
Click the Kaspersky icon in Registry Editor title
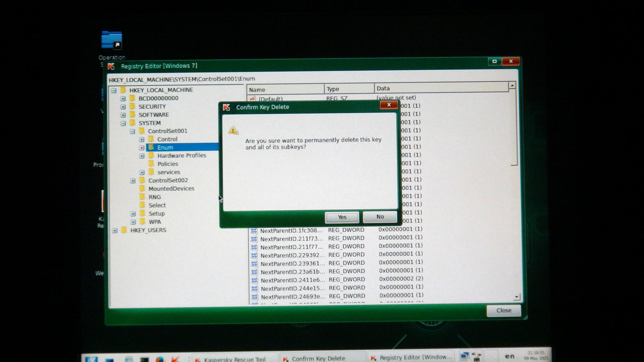point(111,66)
